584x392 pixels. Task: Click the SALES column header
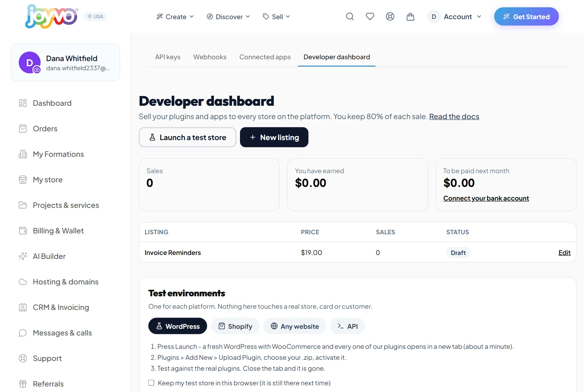[385, 232]
